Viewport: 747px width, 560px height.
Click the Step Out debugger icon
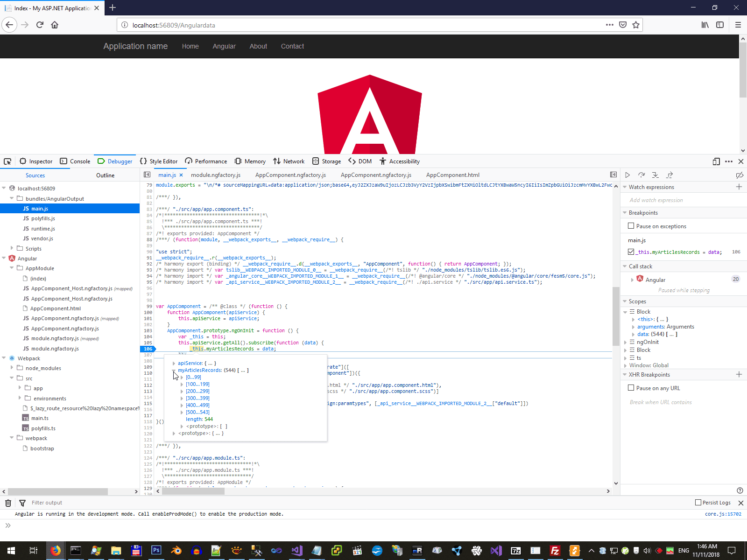tap(669, 175)
